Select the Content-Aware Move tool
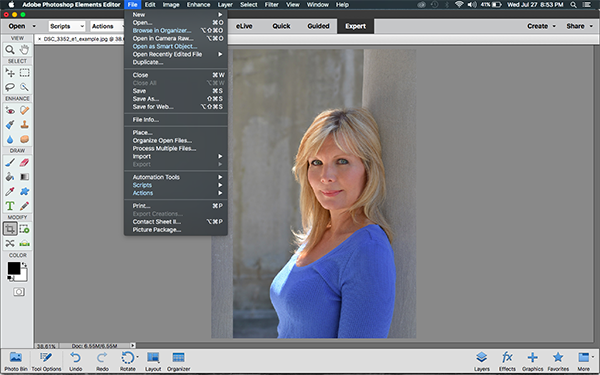This screenshot has height=375, width=600. click(x=10, y=243)
